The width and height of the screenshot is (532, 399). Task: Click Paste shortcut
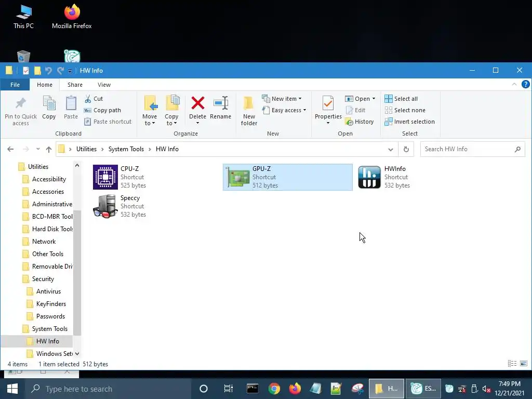point(108,122)
